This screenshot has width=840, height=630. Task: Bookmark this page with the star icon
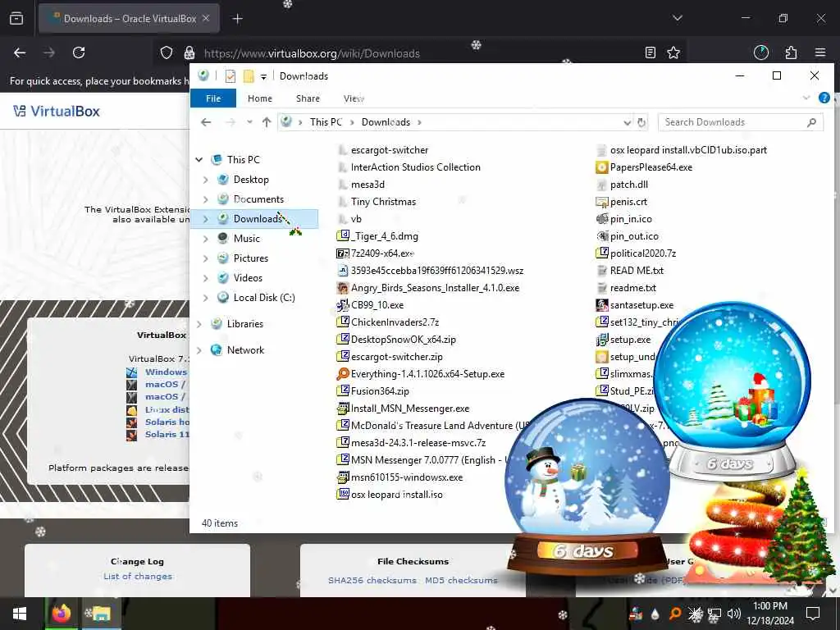673,52
